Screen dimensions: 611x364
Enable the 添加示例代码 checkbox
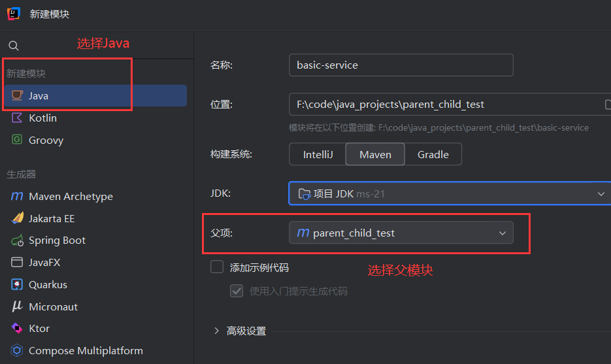click(x=217, y=267)
